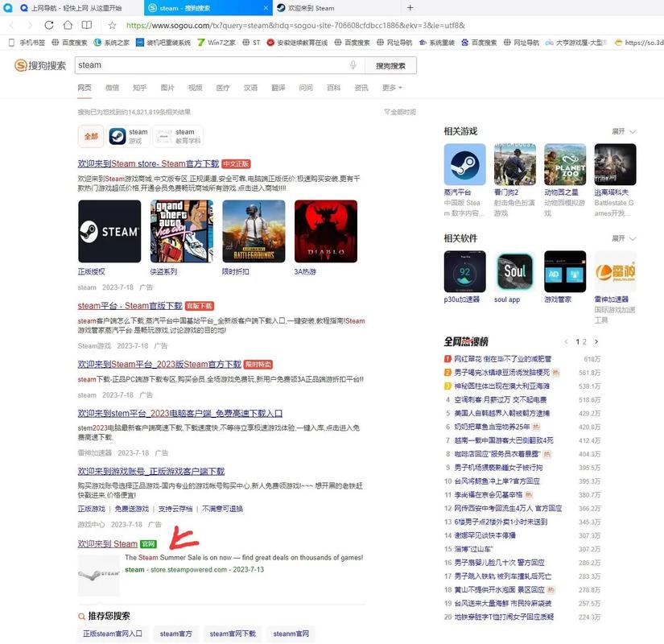Select the 全部 filter chip
The width and height of the screenshot is (664, 644).
[x=91, y=136]
